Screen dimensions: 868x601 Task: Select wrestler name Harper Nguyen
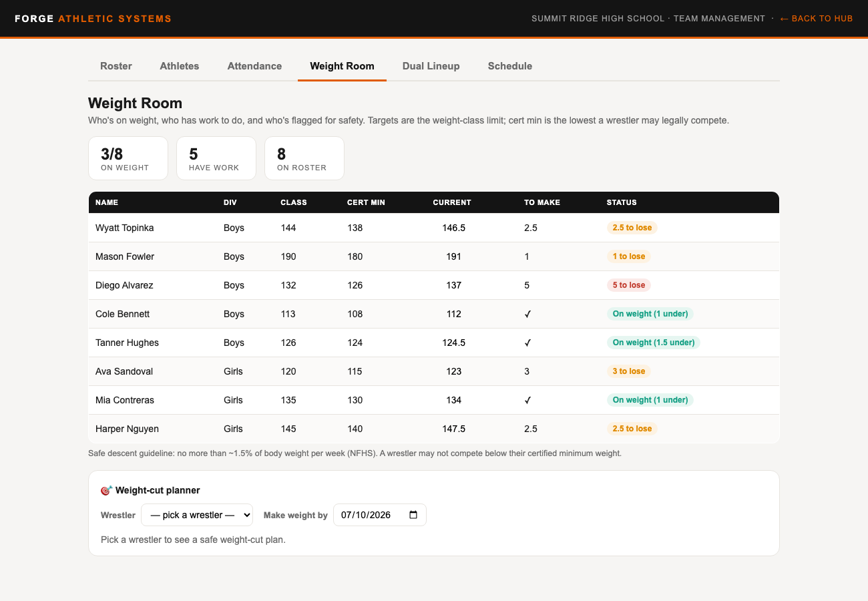127,429
